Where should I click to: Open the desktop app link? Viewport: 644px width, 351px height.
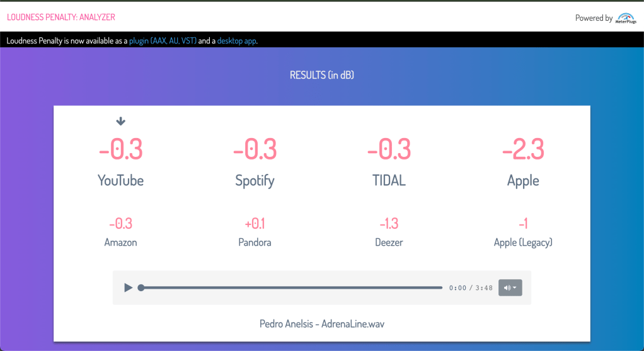[236, 41]
